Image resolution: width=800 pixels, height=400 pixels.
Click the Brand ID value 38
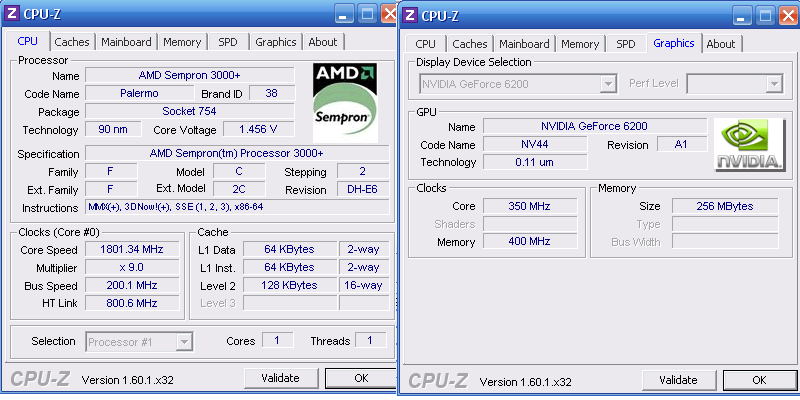[272, 93]
